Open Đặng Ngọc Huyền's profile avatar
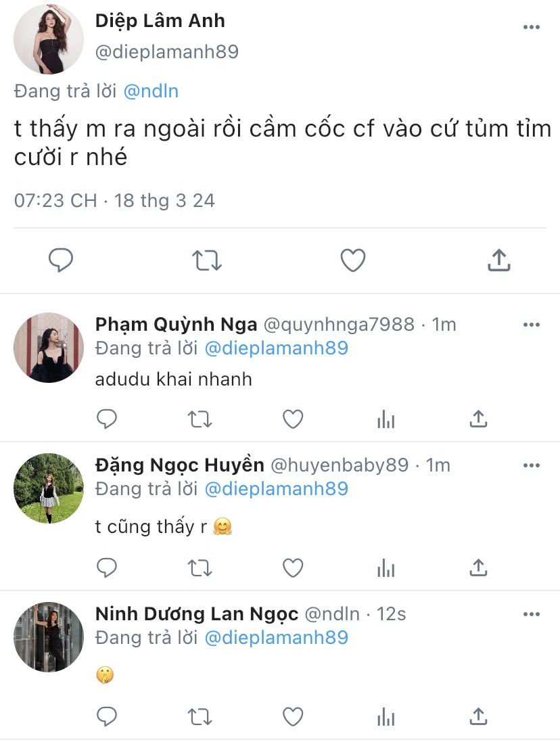This screenshot has width=560, height=742. [x=49, y=488]
